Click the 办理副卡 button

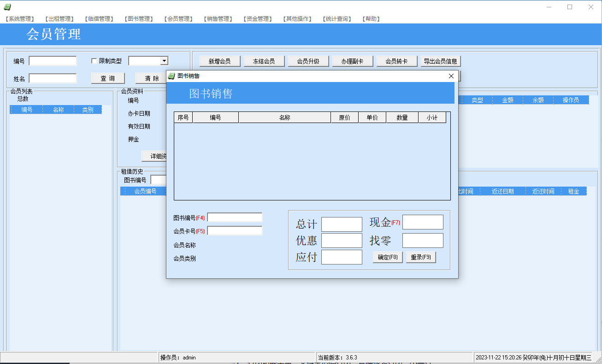pyautogui.click(x=352, y=61)
